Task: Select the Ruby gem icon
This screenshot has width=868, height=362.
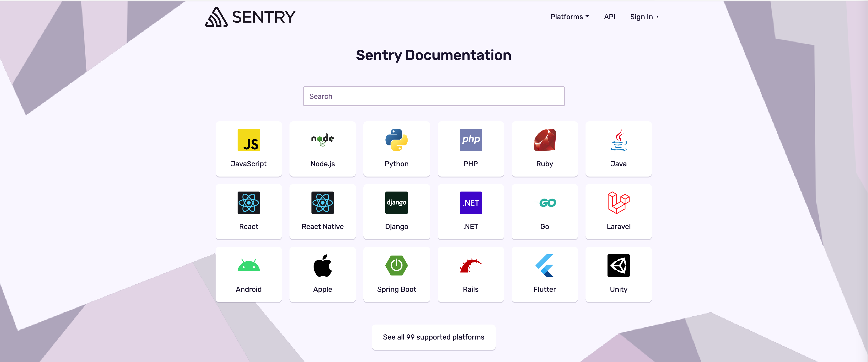Action: pyautogui.click(x=545, y=140)
